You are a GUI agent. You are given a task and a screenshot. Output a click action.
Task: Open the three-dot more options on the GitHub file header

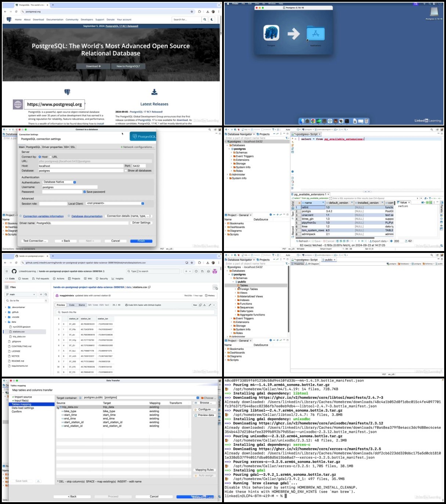(215, 287)
